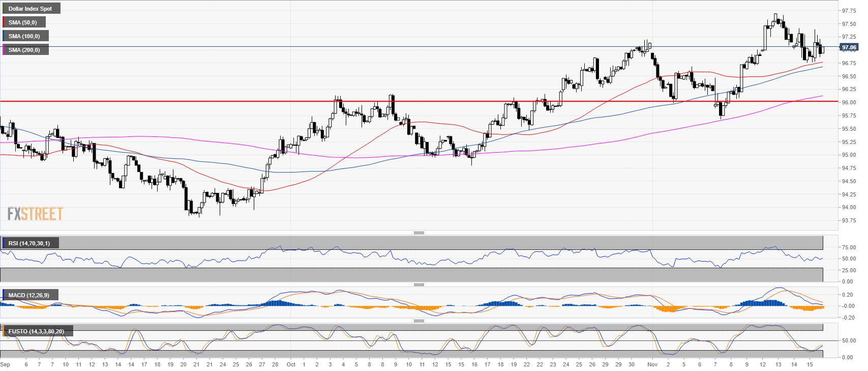The height and width of the screenshot is (371, 868).
Task: Grab the resize handle above the RSI panel
Action: click(x=418, y=233)
